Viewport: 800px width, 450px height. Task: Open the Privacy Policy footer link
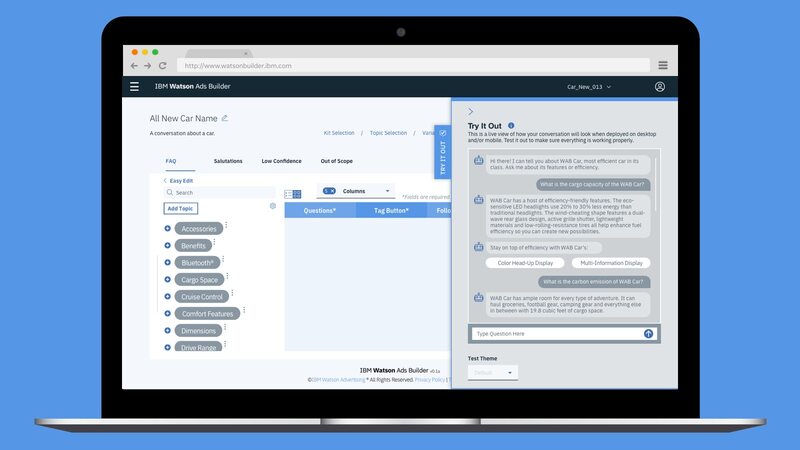coord(430,380)
